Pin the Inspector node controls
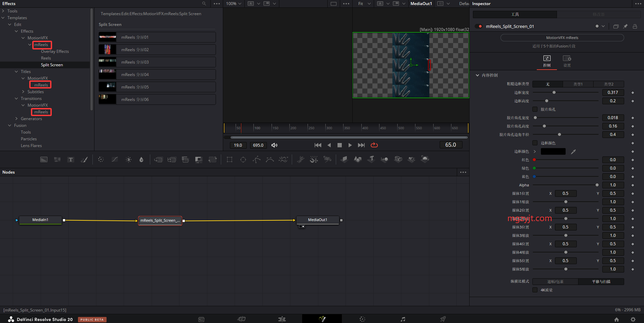The width and height of the screenshot is (644, 323). click(x=625, y=26)
